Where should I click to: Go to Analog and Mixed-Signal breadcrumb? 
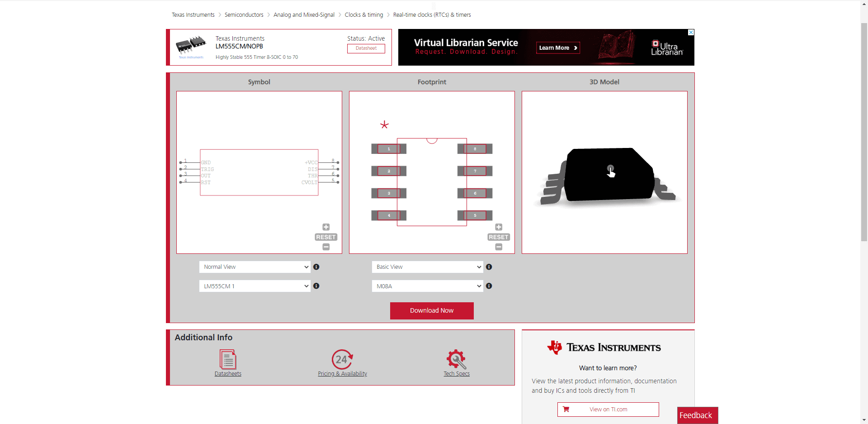click(x=304, y=15)
